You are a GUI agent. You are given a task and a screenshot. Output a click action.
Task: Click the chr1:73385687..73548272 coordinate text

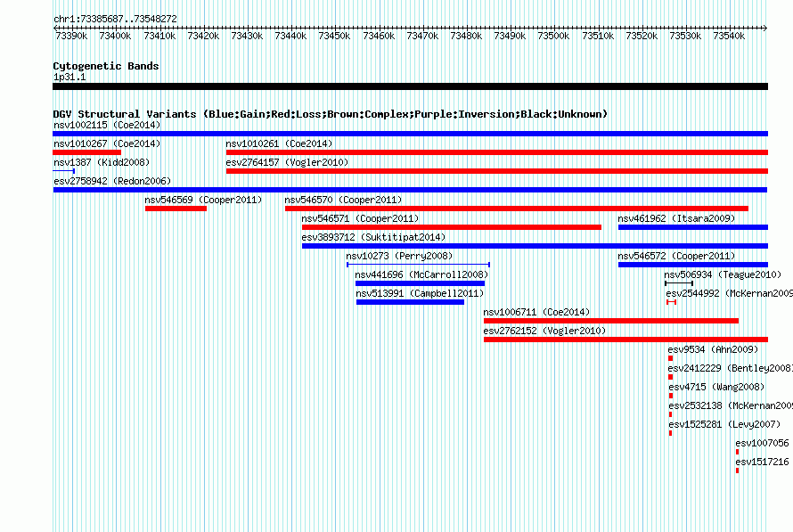[115, 20]
